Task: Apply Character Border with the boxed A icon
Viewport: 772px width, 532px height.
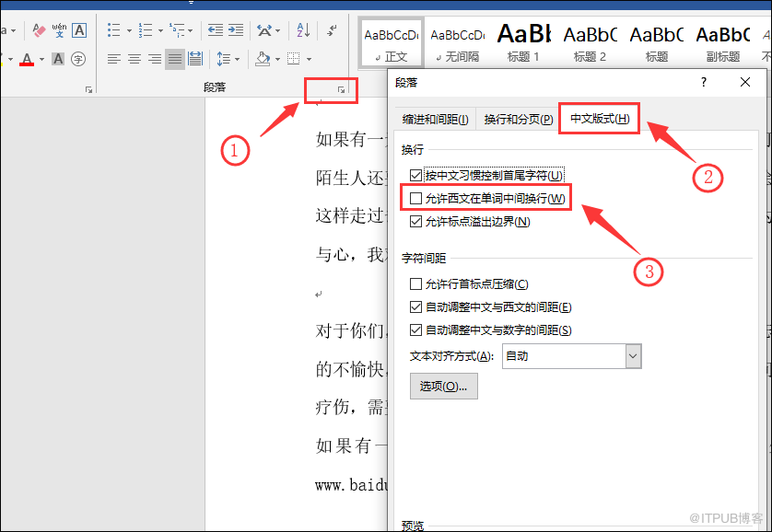Action: click(79, 30)
